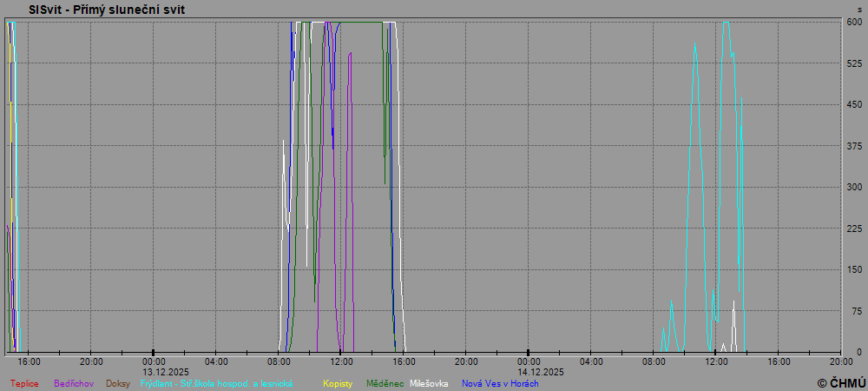Image resolution: width=868 pixels, height=391 pixels.
Task: Select the green Měděnec legend entry
Action: click(x=385, y=383)
